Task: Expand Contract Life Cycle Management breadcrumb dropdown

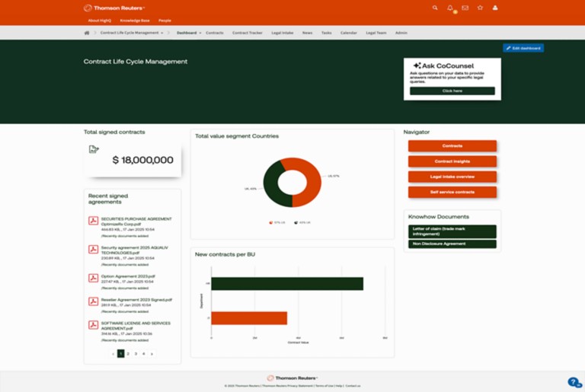Action: [x=162, y=33]
